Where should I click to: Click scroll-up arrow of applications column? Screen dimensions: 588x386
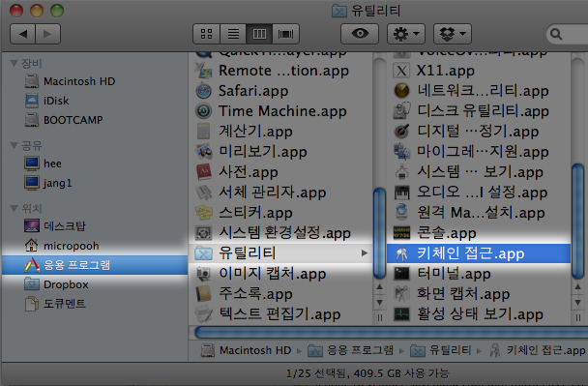coord(379,287)
